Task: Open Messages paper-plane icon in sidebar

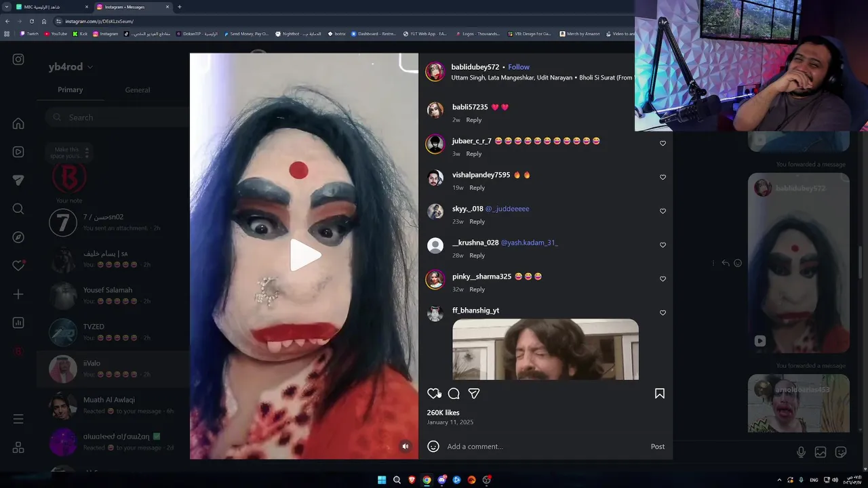Action: [x=18, y=180]
